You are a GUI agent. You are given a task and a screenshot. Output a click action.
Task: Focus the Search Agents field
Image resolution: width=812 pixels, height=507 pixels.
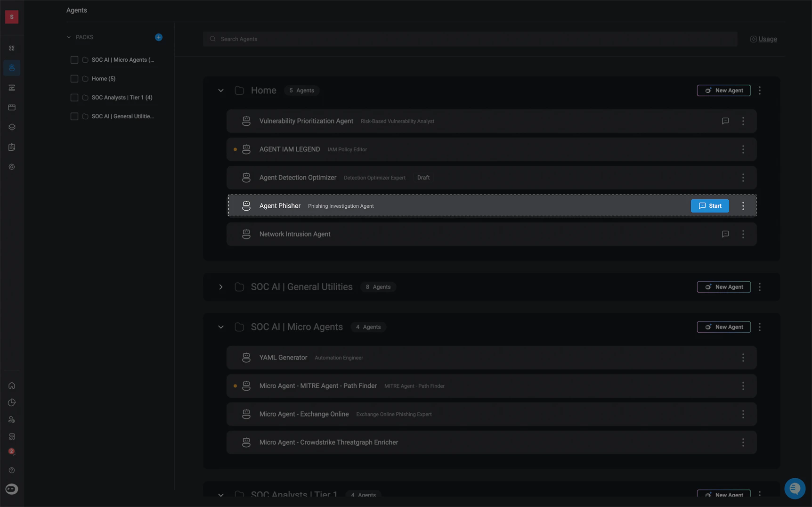[x=470, y=39]
